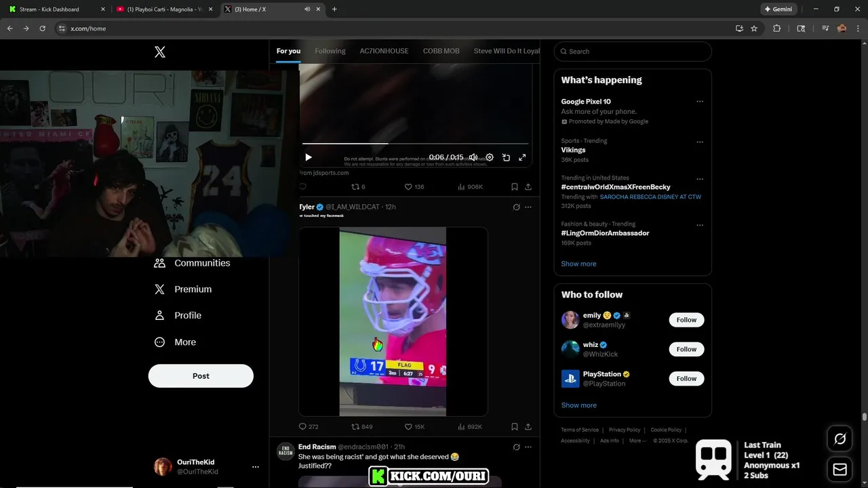Toggle picture-in-picture on top video

506,157
